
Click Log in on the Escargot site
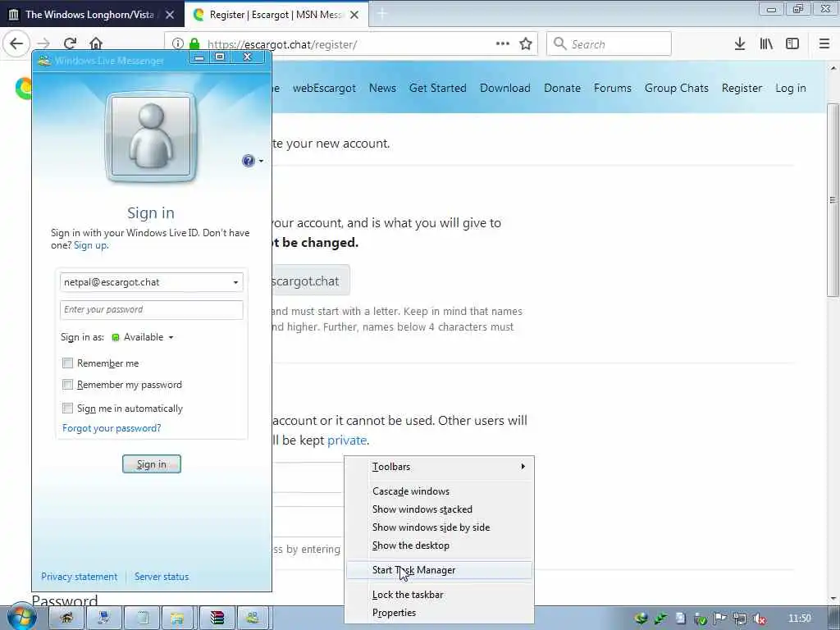[791, 88]
